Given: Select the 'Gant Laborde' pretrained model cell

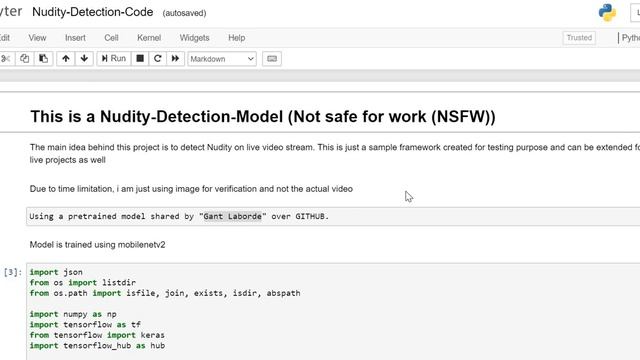Looking at the screenshot, I should 333,216.
